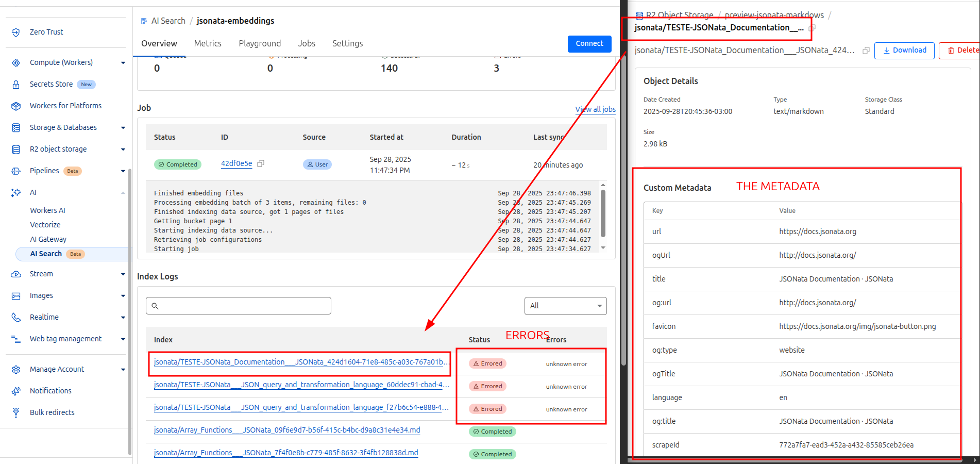
Task: Click the favicon URL value
Action: [857, 326]
